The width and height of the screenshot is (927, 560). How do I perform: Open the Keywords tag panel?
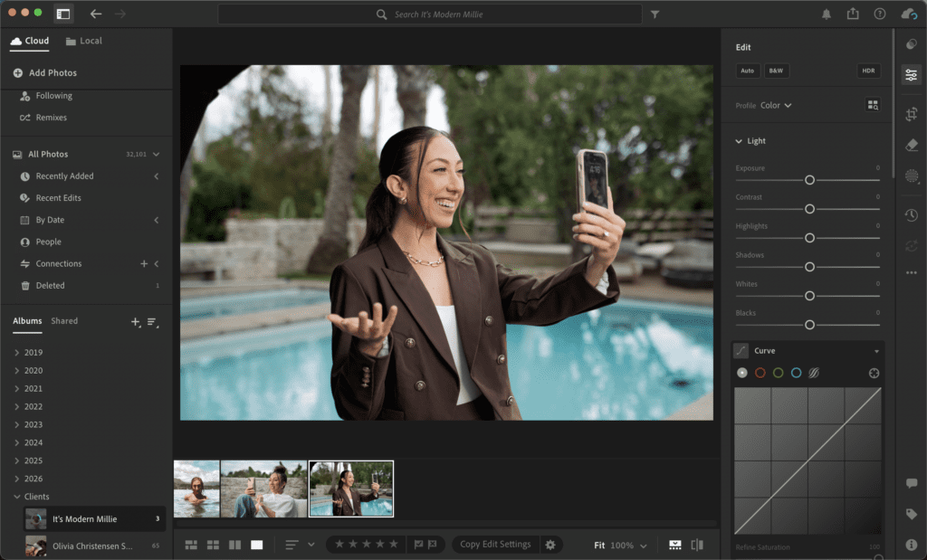pyautogui.click(x=912, y=514)
